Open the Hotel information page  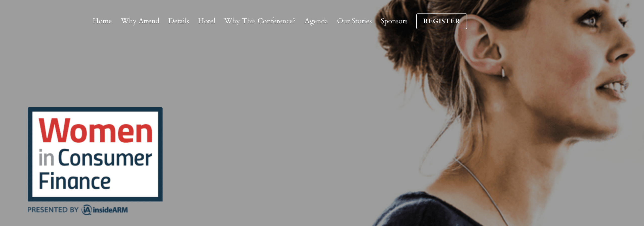[x=207, y=21]
